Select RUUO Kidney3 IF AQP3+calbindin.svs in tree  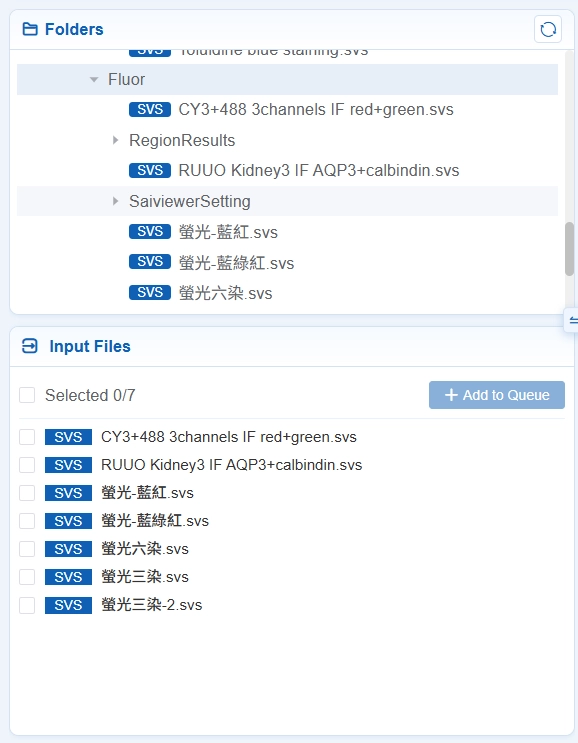click(319, 171)
